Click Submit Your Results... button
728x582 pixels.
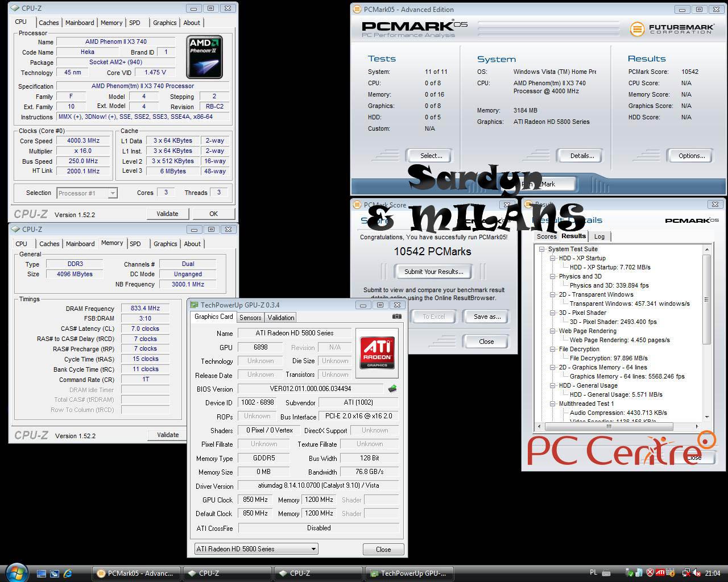tap(433, 272)
